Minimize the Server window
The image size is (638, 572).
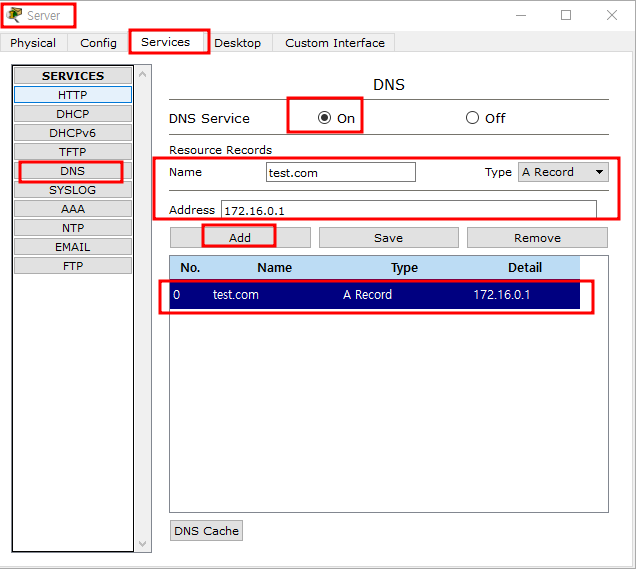click(x=521, y=15)
